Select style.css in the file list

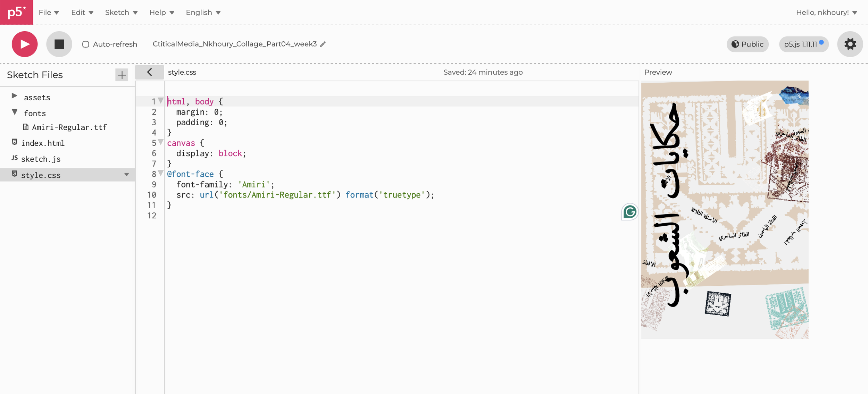[41, 175]
